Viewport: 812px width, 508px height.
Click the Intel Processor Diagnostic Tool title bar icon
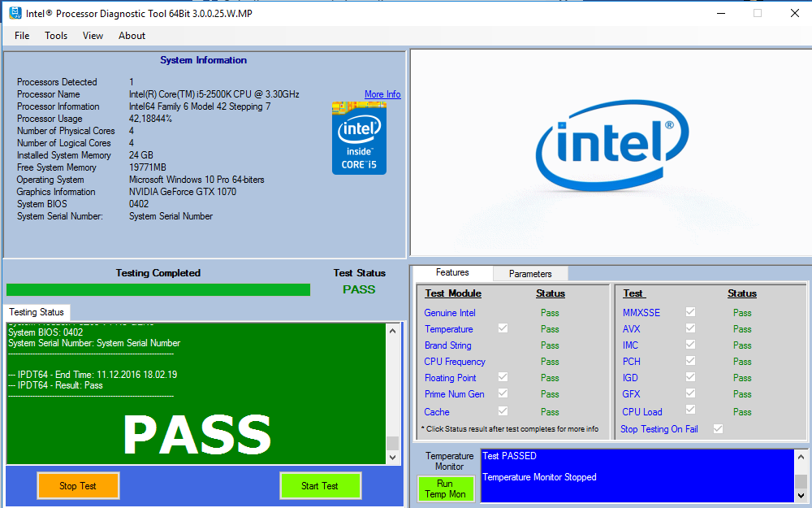(x=15, y=13)
